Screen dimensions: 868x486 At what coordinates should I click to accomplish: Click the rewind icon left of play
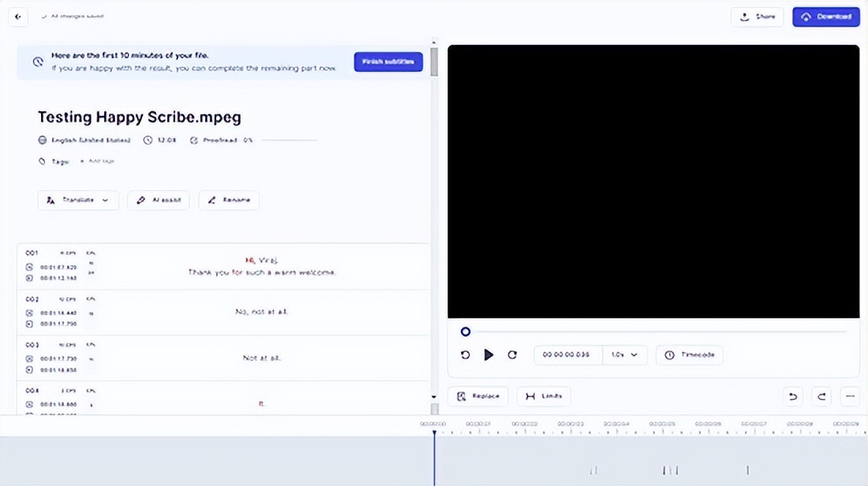[466, 355]
